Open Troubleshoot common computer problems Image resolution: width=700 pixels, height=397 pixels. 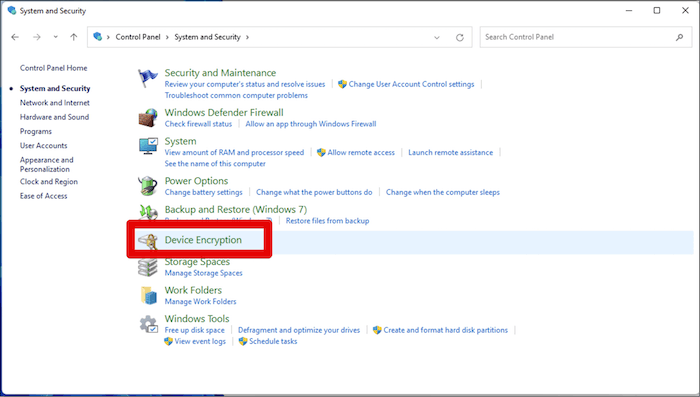pos(236,96)
